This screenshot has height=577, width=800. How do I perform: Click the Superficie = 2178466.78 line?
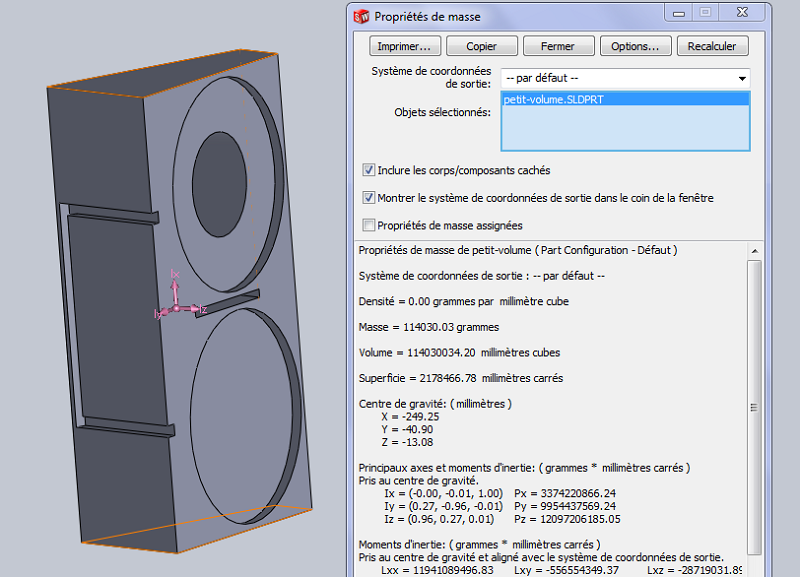461,378
